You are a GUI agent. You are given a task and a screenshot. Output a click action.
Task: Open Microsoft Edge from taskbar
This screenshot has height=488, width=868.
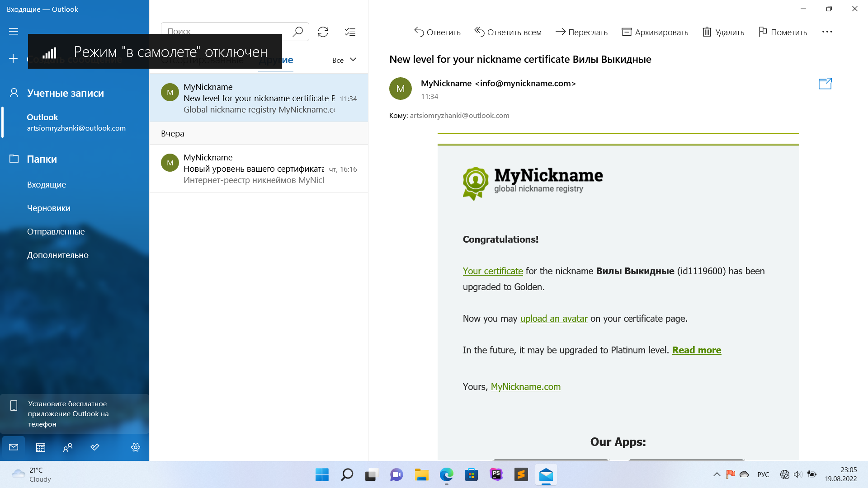(446, 475)
